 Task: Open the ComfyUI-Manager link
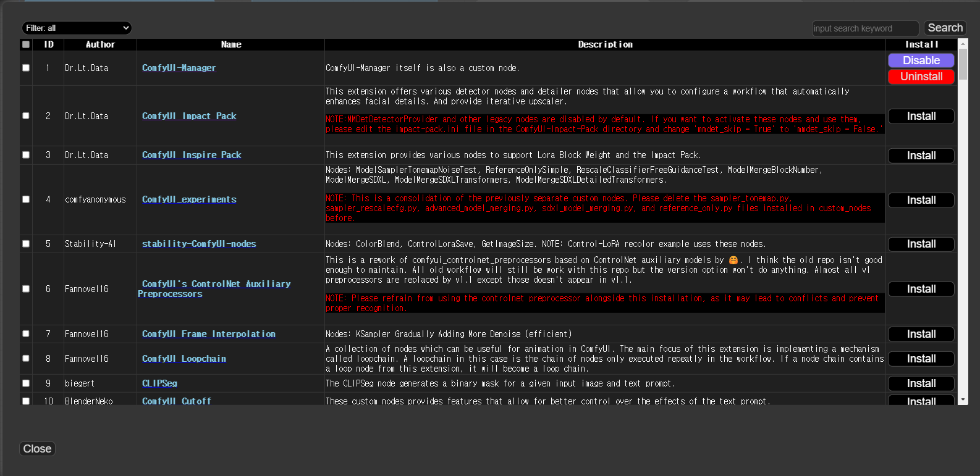click(179, 68)
